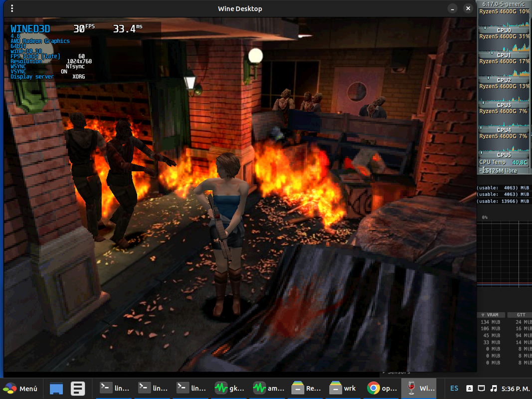Open the Wine Desktop three-dot menu
The height and width of the screenshot is (399, 532).
coord(12,8)
